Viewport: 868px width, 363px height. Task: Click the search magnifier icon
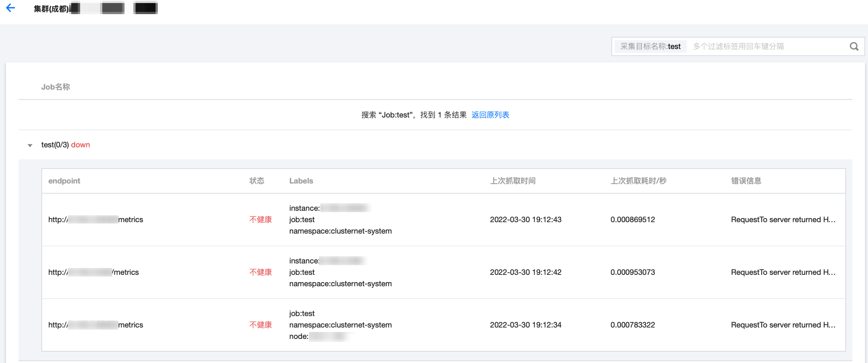click(854, 46)
